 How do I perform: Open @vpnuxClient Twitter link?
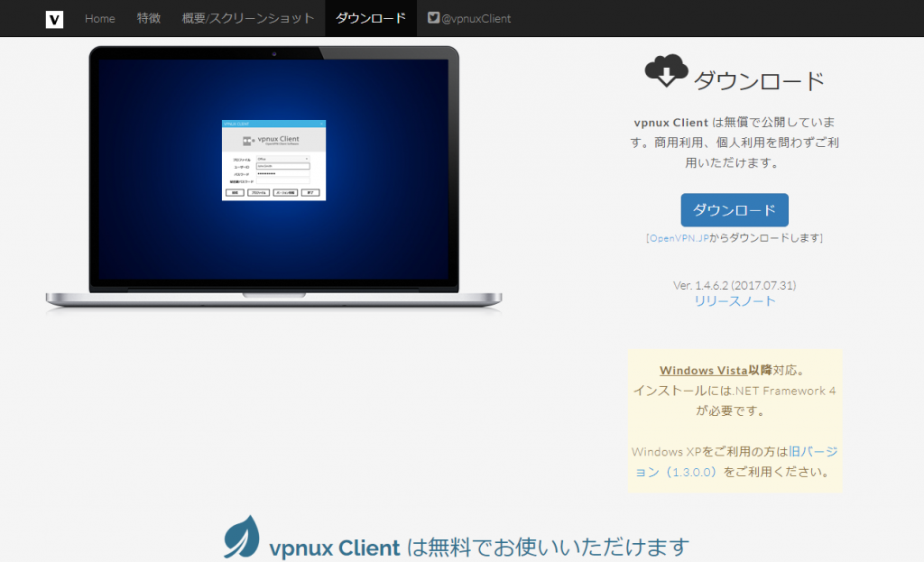click(469, 18)
